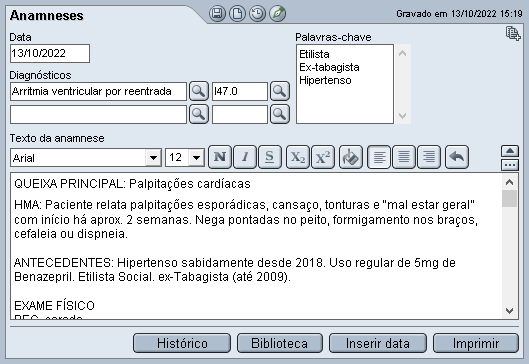Click the undo arrow button

pos(457,157)
